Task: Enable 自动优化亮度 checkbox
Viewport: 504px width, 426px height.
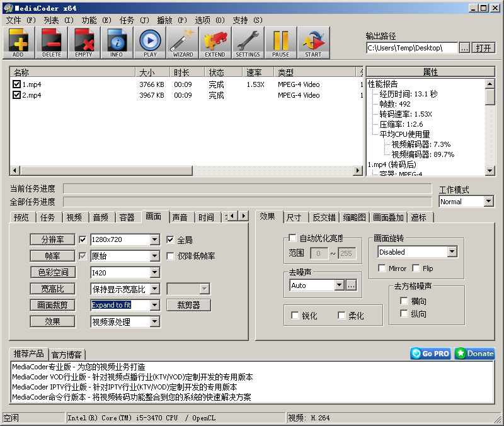Action: [292, 238]
